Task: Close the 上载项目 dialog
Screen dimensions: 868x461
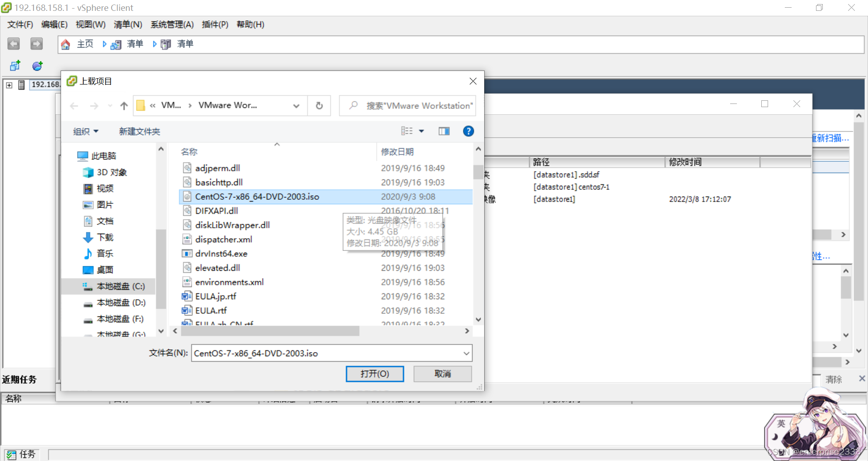Action: [x=473, y=81]
